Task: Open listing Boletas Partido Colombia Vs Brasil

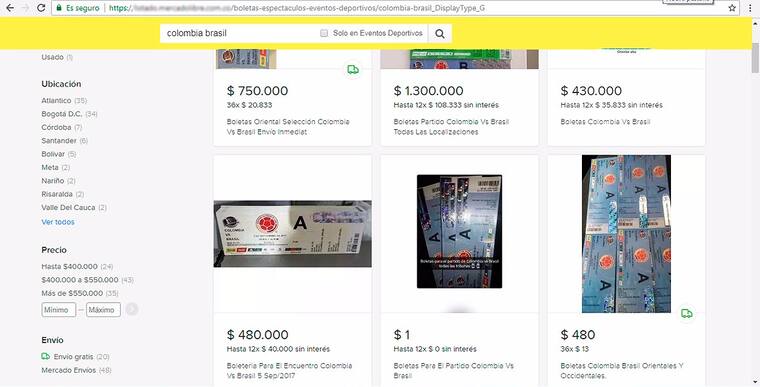Action: (x=451, y=127)
